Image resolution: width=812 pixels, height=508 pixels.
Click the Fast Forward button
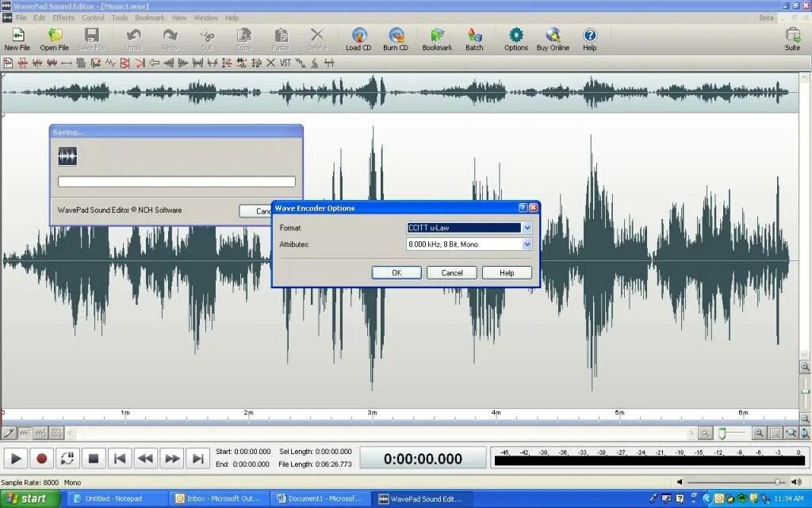(x=171, y=458)
